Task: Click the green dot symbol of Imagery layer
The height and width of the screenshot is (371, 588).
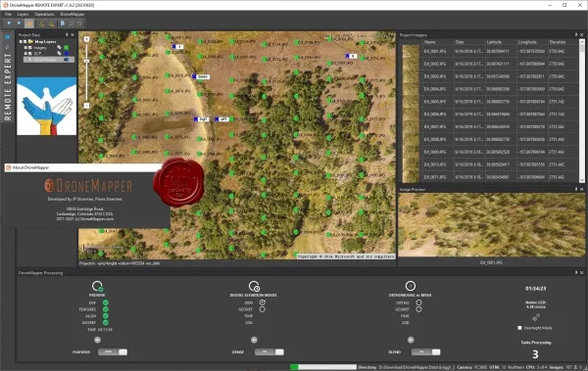Action: [67, 48]
